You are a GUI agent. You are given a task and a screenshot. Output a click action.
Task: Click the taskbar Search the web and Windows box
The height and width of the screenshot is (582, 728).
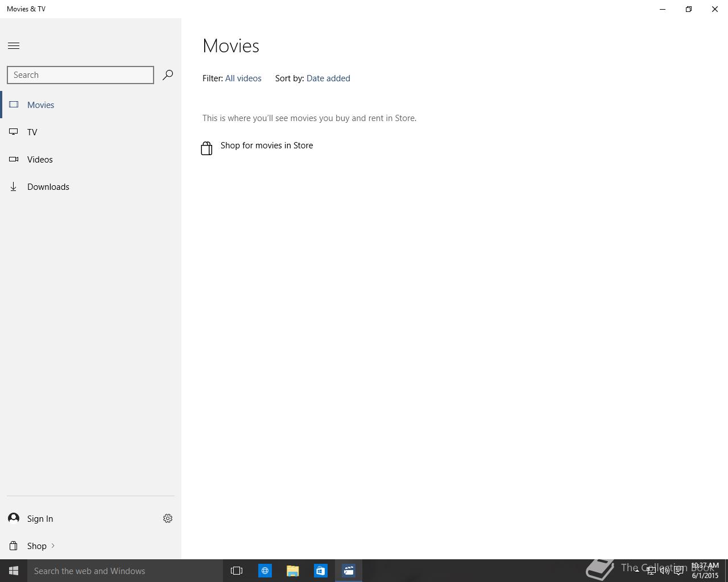(125, 571)
